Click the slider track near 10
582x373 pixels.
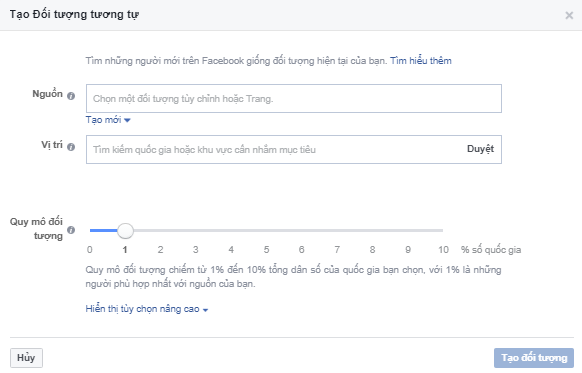(x=442, y=230)
